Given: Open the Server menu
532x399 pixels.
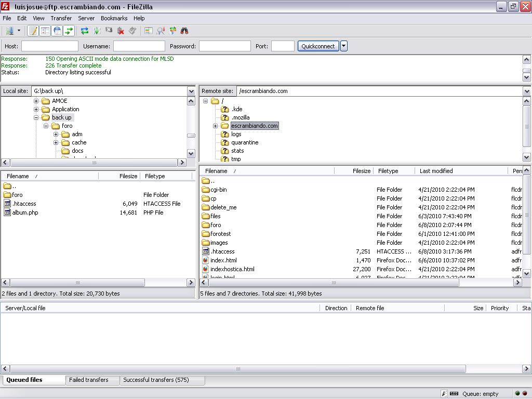Looking at the screenshot, I should (86, 18).
